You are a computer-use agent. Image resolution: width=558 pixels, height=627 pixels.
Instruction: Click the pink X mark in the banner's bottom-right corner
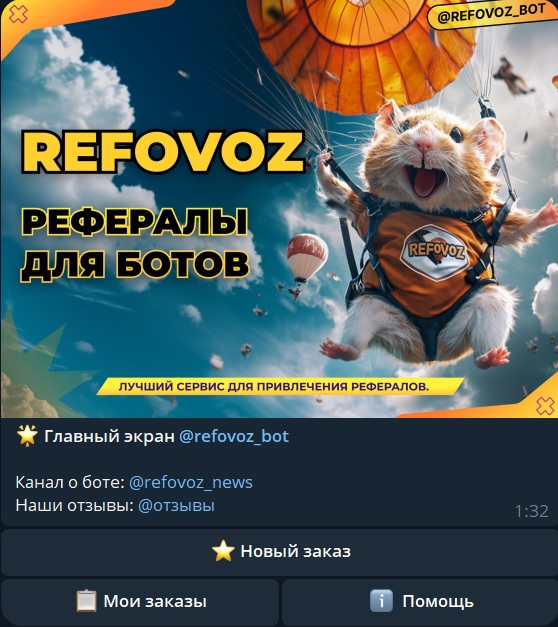pos(545,406)
